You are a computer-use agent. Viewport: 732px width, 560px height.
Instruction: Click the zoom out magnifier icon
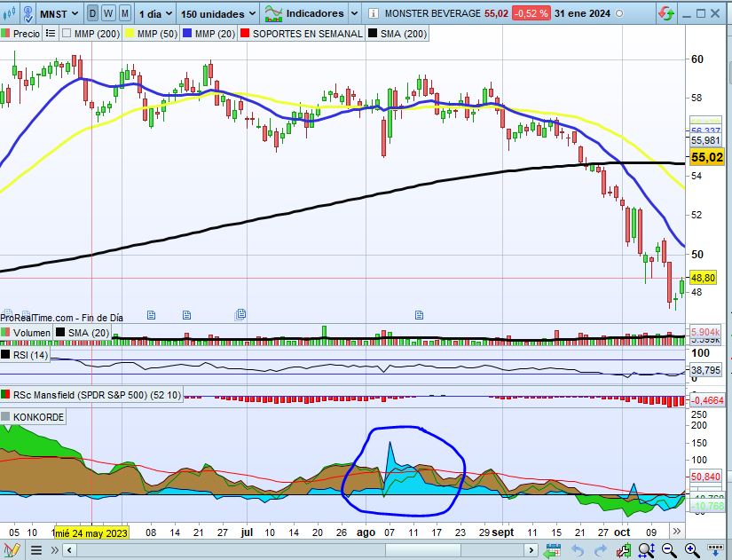[x=669, y=549]
